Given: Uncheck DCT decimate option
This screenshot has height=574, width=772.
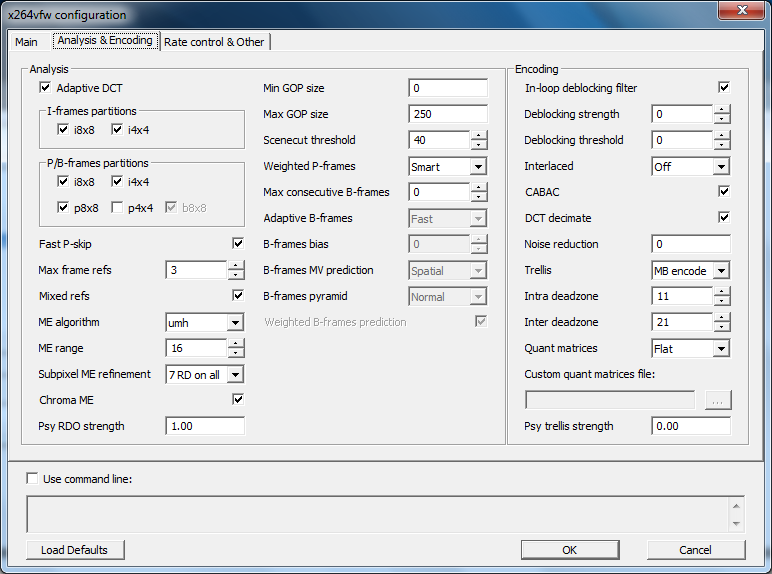Looking at the screenshot, I should point(724,217).
